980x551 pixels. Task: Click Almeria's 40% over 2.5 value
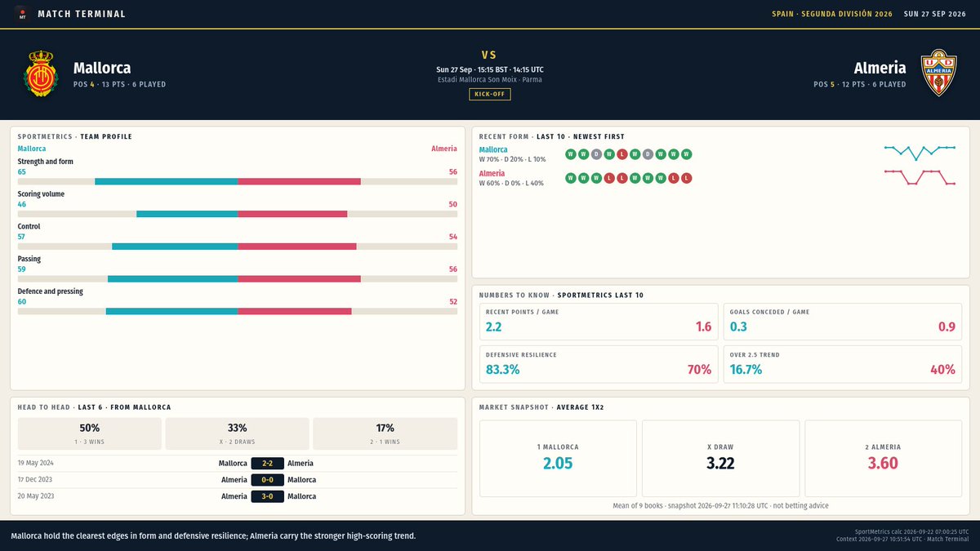tap(942, 370)
